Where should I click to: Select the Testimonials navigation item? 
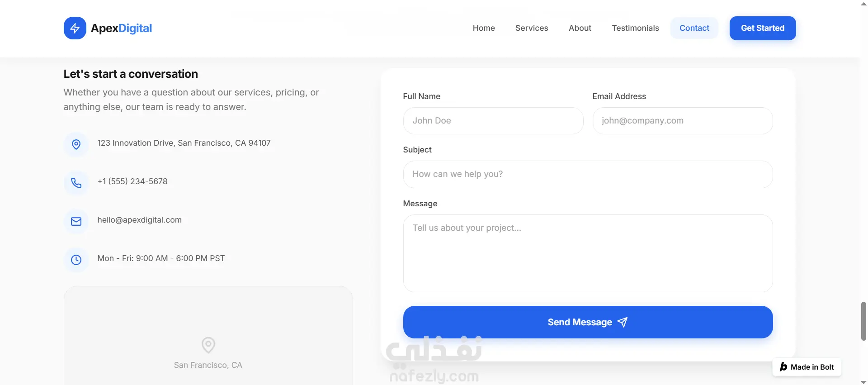click(635, 28)
